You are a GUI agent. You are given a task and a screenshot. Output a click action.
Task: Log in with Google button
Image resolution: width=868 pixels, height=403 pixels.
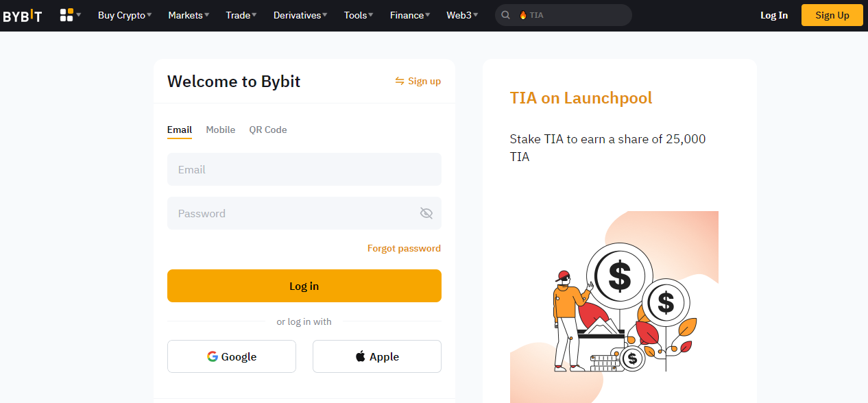pyautogui.click(x=232, y=356)
